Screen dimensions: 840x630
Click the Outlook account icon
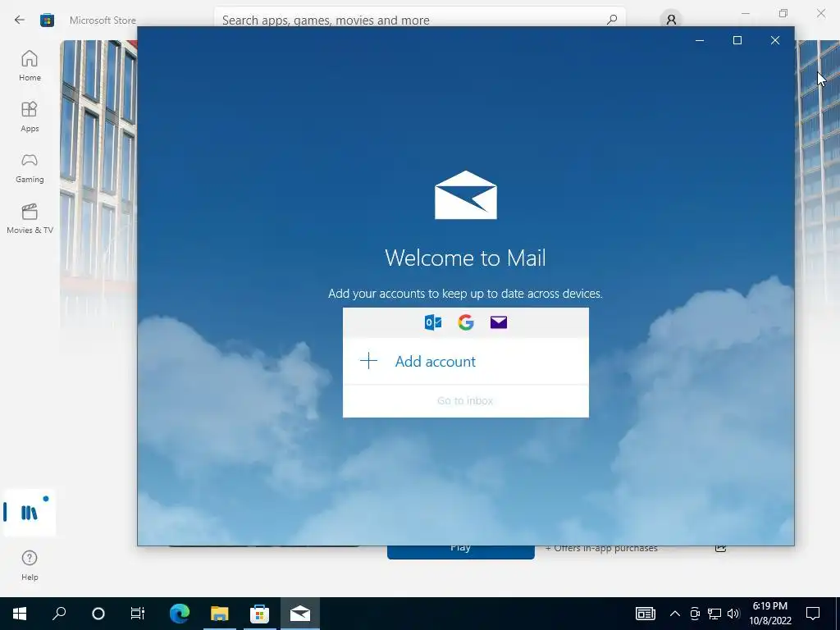coord(433,322)
